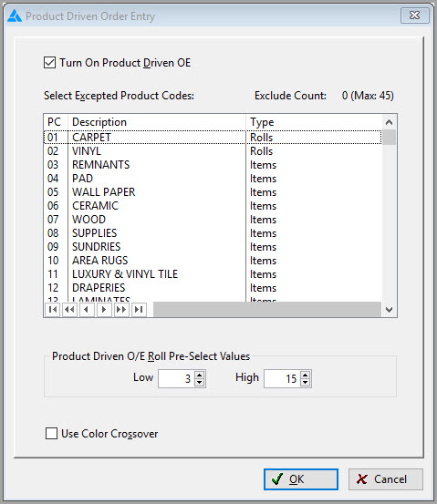Jump to first record navigation icon

[x=53, y=310]
